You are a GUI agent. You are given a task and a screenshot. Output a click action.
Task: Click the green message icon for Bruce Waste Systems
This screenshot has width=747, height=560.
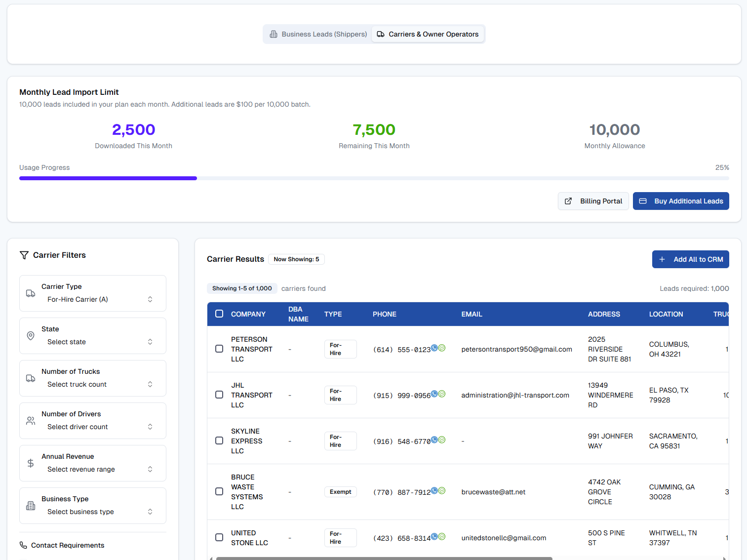tap(442, 490)
